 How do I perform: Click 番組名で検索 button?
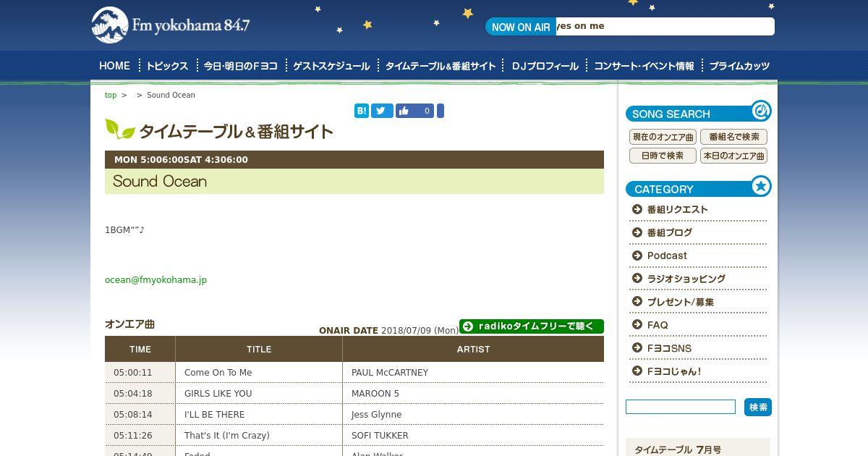[733, 137]
